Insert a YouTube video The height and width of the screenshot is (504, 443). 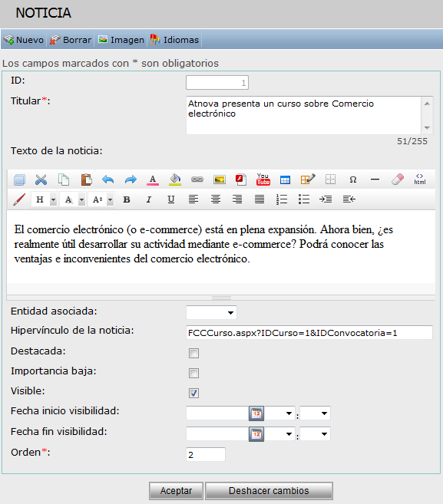tap(263, 180)
